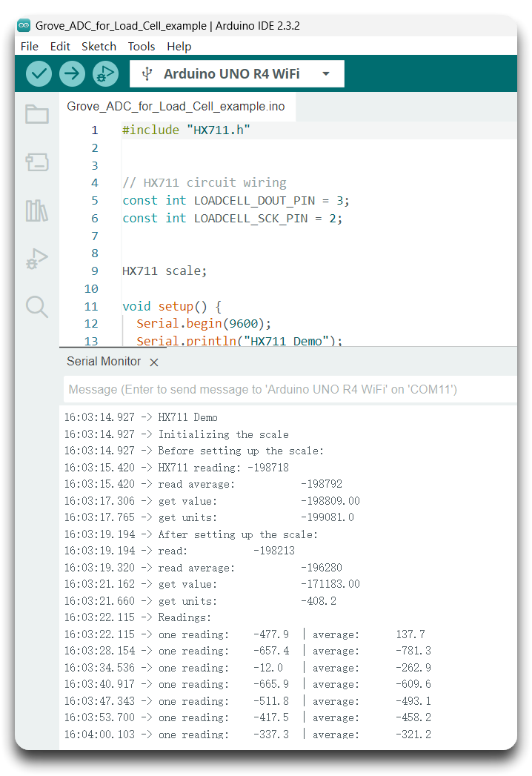This screenshot has height=776, width=532.
Task: Click the "// HX711 circuit wiring" comment
Action: (204, 183)
